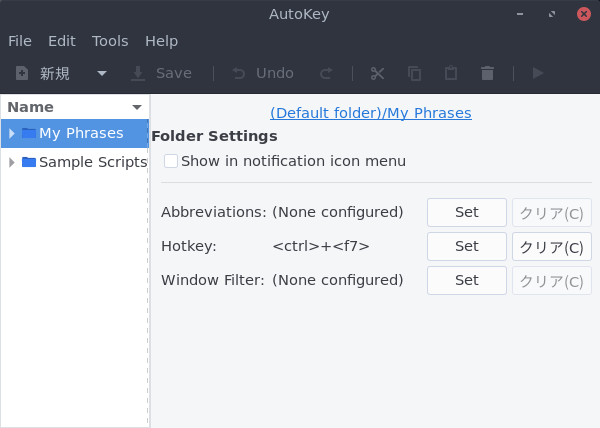
Task: Click the Name column header
Action: pos(75,107)
